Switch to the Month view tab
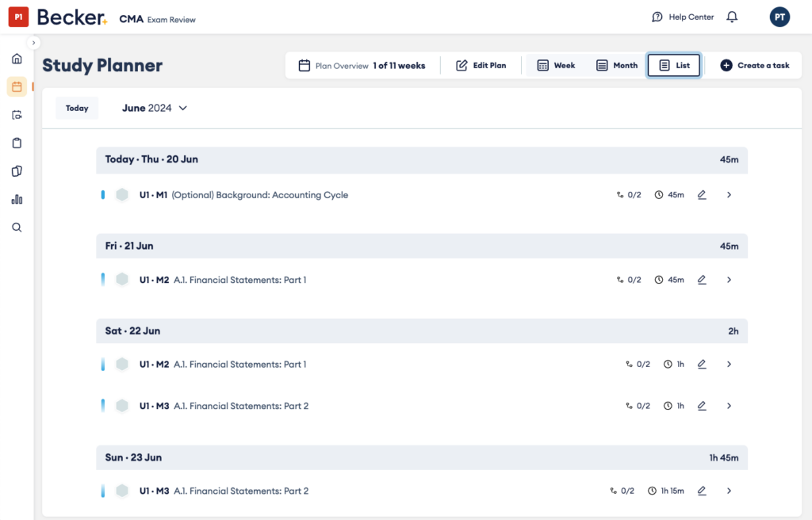This screenshot has width=812, height=520. pos(617,65)
